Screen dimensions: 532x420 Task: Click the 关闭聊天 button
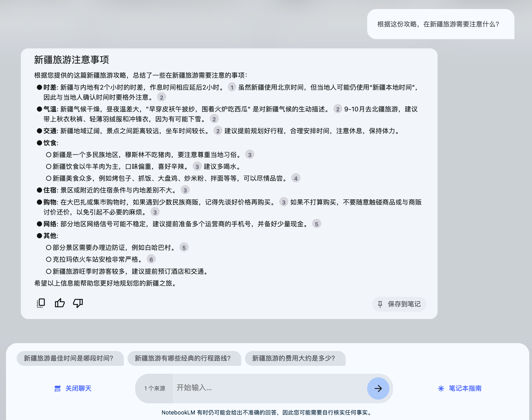(x=72, y=388)
